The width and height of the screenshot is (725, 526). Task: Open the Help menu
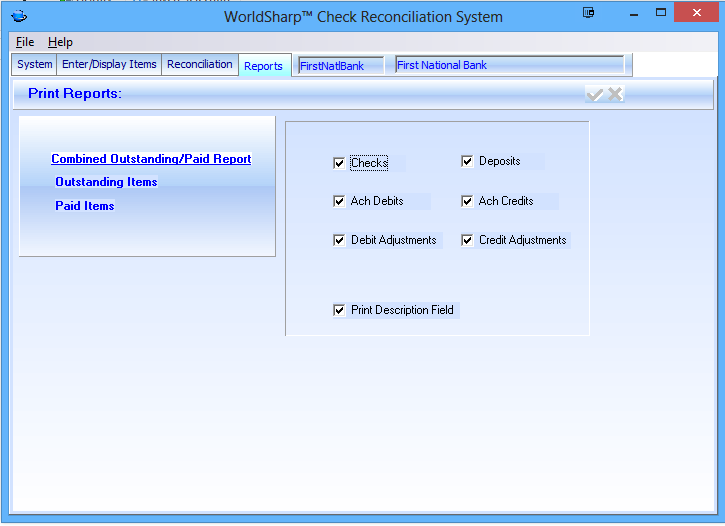[60, 42]
